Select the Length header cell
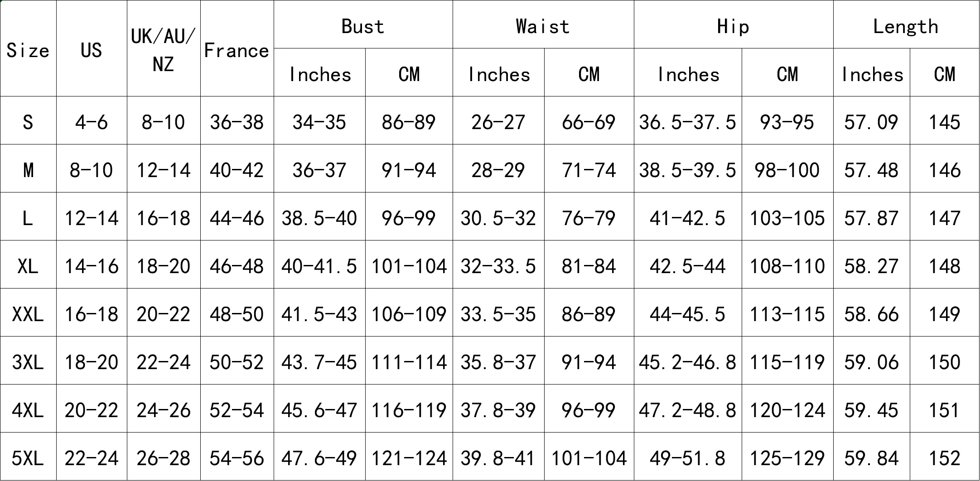 tap(906, 26)
